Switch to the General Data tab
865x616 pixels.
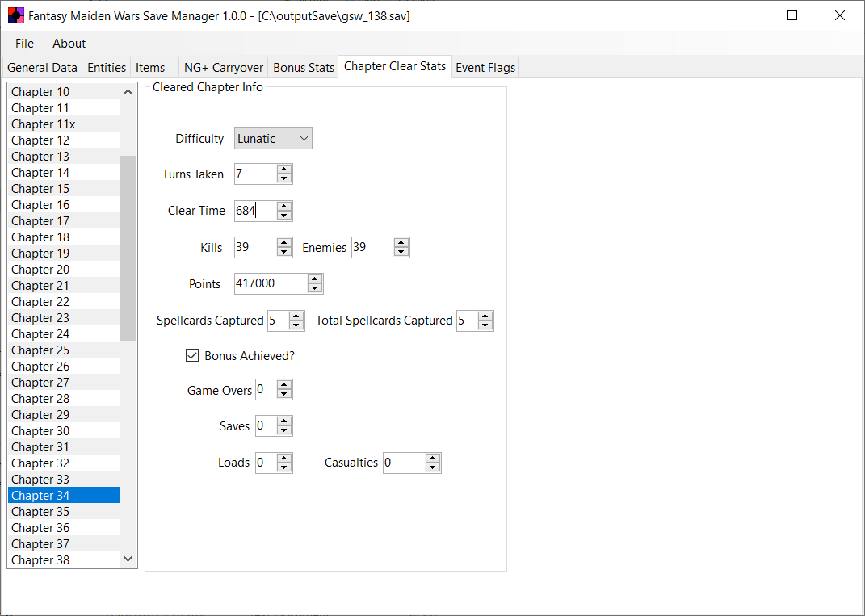point(42,68)
